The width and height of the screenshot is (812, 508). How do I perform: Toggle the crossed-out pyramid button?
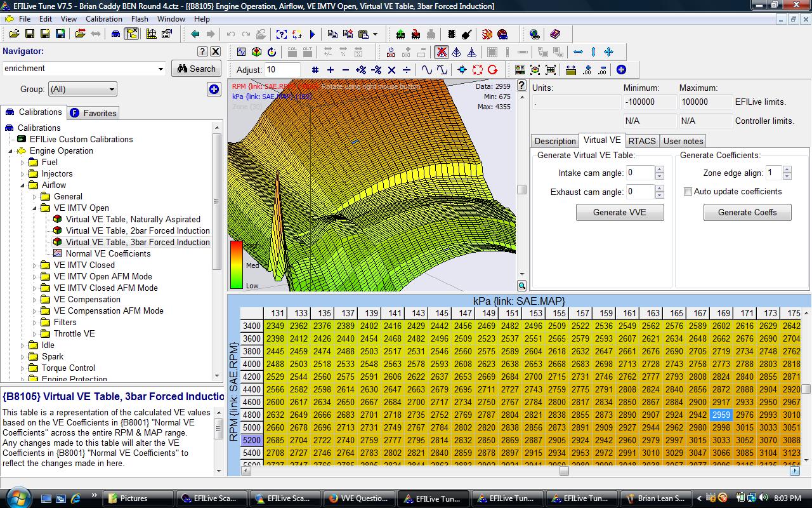pyautogui.click(x=442, y=52)
